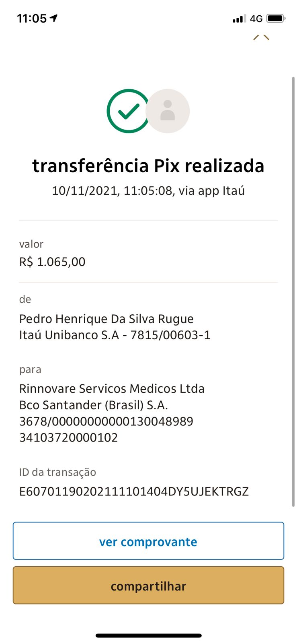Tap the Itaú Unibanco sender account line
This screenshot has height=644, width=297.
click(x=115, y=335)
